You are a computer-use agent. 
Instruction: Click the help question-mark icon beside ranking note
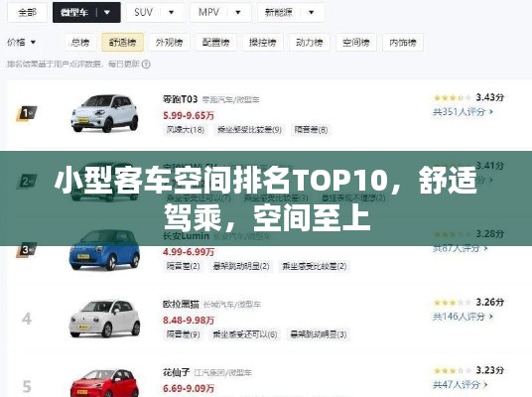146,65
